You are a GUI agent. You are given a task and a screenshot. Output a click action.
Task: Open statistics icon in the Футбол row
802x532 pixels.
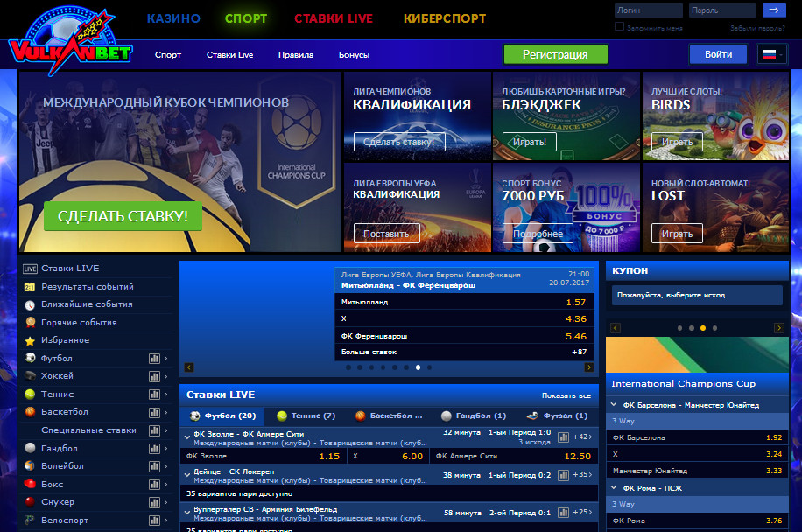pos(154,359)
